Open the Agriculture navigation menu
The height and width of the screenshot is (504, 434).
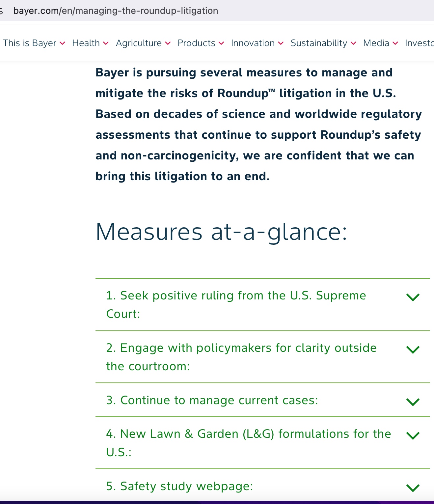click(x=139, y=43)
